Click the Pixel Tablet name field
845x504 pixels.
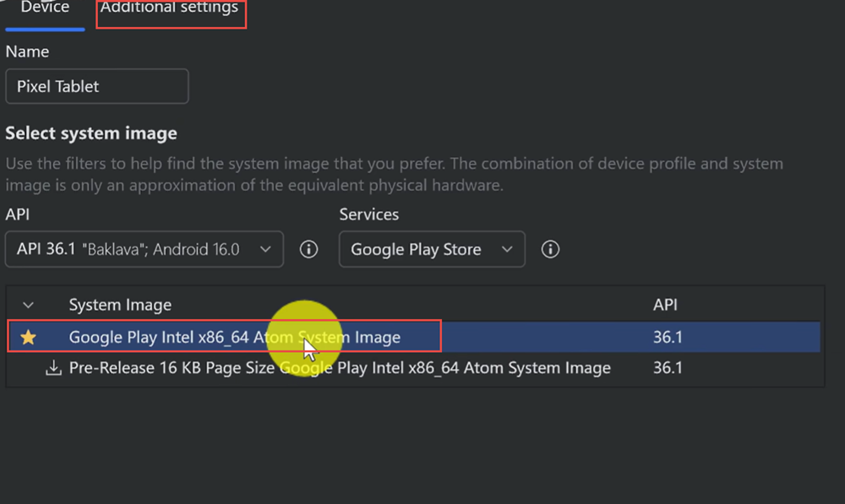coord(97,87)
